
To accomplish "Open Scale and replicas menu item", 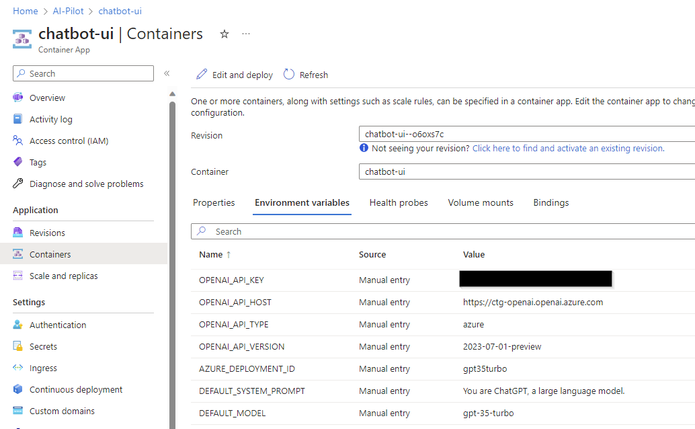I will click(63, 276).
